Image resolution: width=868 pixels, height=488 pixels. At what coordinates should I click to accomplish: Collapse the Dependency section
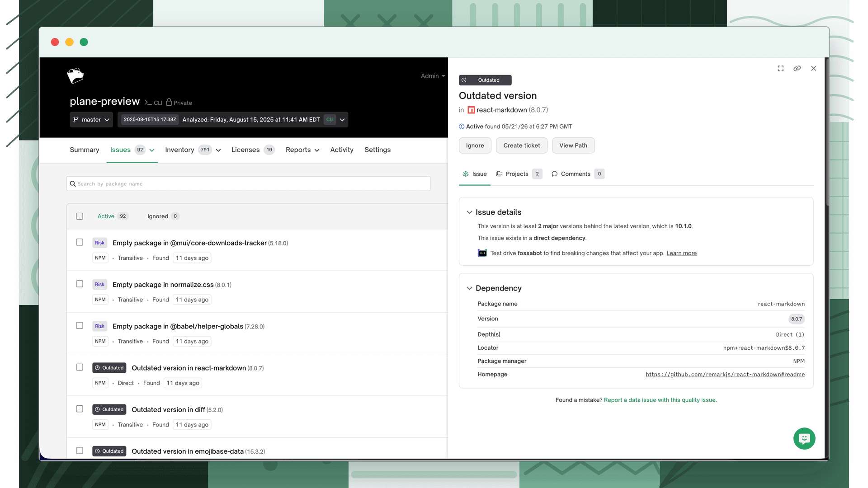469,288
